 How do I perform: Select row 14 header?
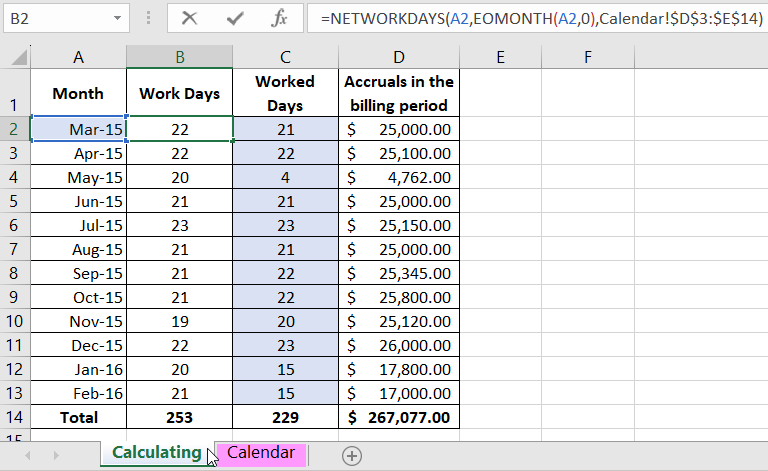(x=15, y=417)
